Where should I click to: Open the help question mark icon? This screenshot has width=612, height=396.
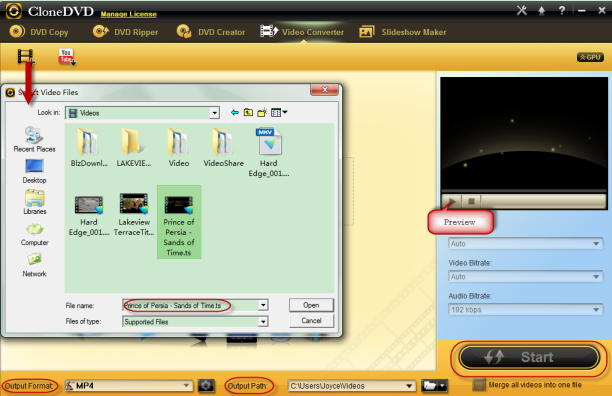coord(562,11)
